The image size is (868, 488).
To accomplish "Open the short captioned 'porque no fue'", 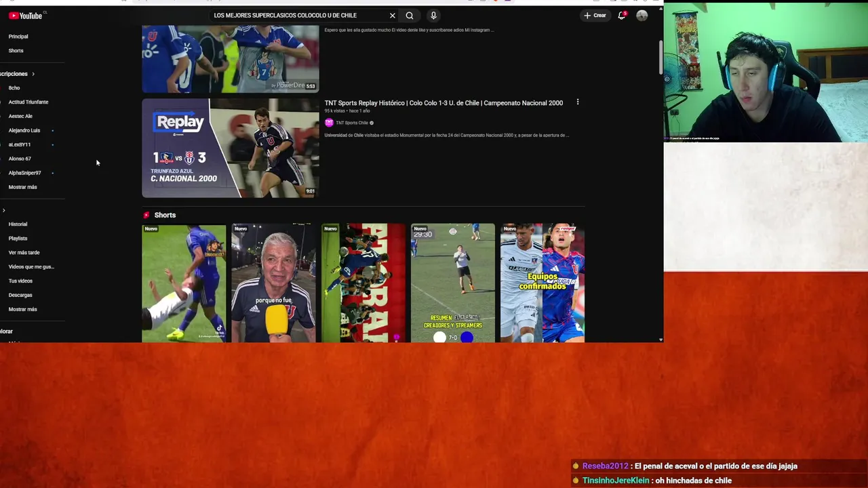I will [x=273, y=283].
